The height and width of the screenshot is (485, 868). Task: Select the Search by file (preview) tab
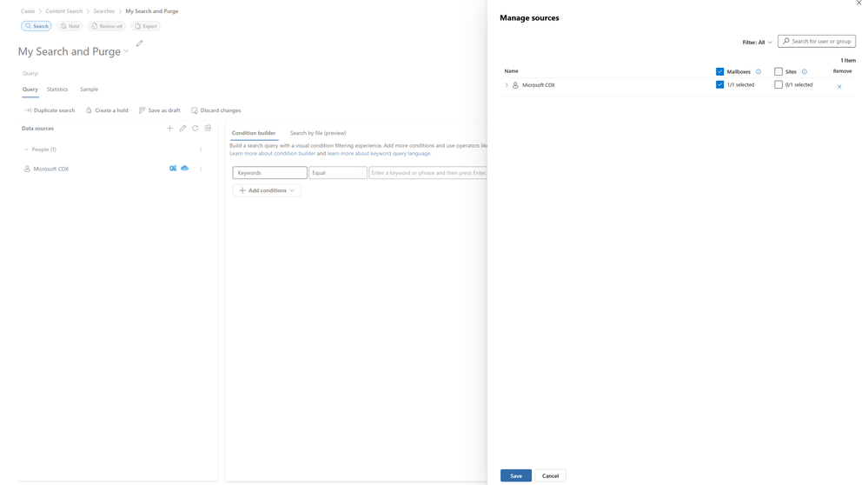(x=318, y=133)
